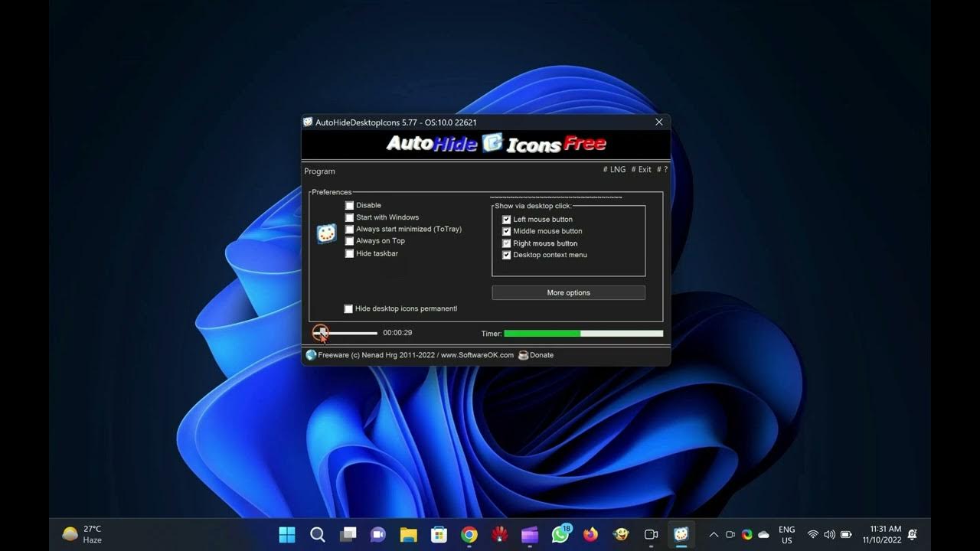Open the weather widget showing 27°C Haze
The image size is (980, 551).
[82, 534]
